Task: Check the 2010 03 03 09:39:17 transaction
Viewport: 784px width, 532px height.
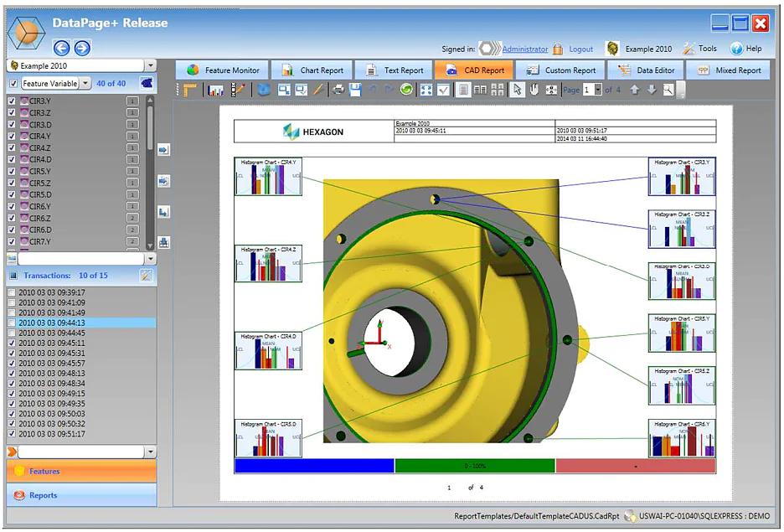Action: click(x=12, y=292)
